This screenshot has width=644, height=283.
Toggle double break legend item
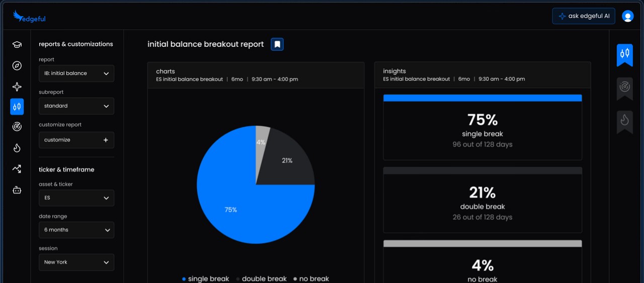click(x=261, y=278)
